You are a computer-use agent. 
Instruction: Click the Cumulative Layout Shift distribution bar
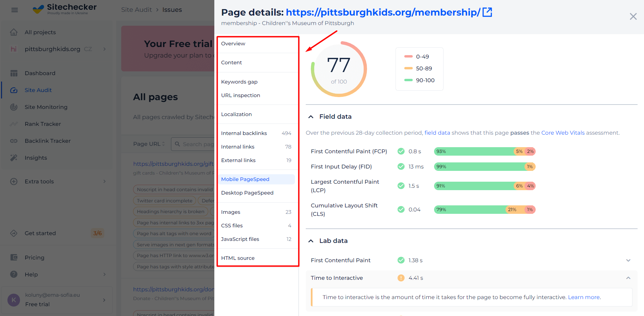(x=485, y=209)
